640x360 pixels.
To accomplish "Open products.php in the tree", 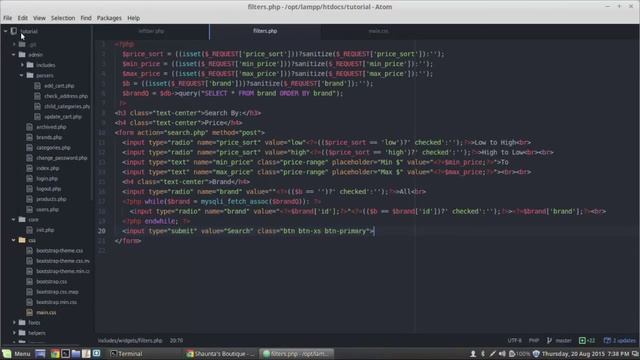I will pos(51,199).
